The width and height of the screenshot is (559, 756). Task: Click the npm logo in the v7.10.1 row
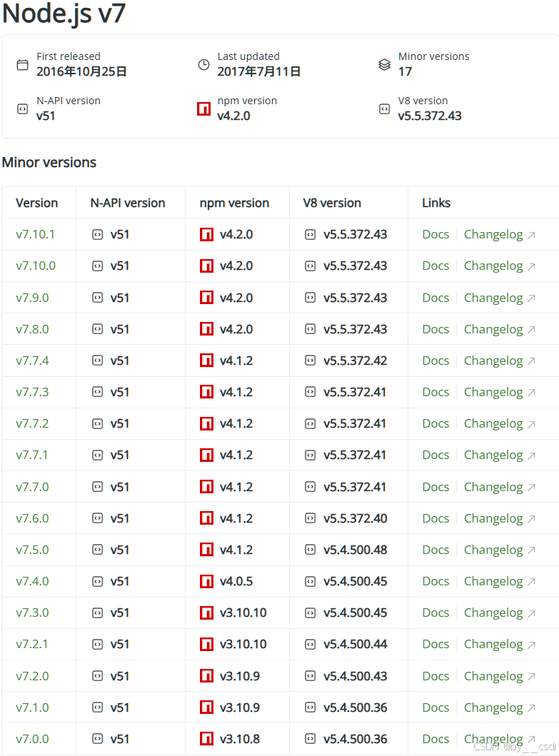pos(206,235)
